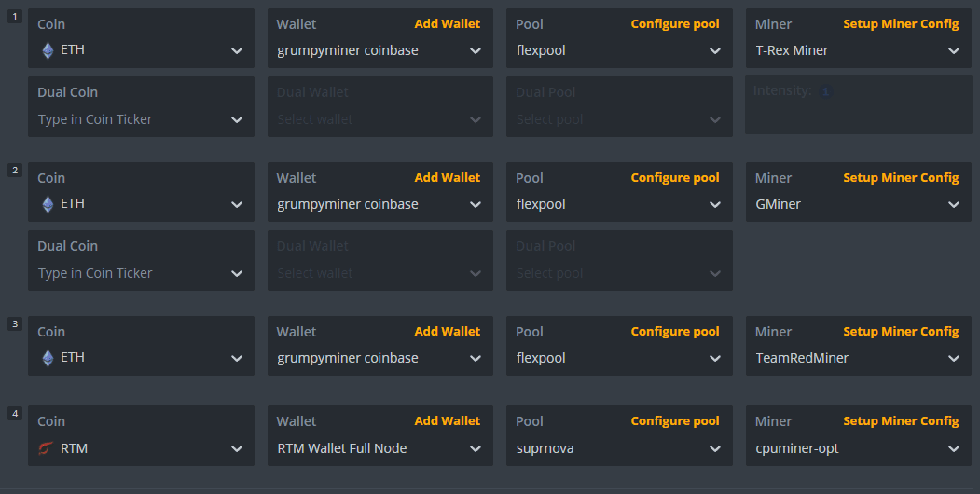This screenshot has height=494, width=980.
Task: Click the Ethereum icon in row 3 Coin
Action: point(48,357)
